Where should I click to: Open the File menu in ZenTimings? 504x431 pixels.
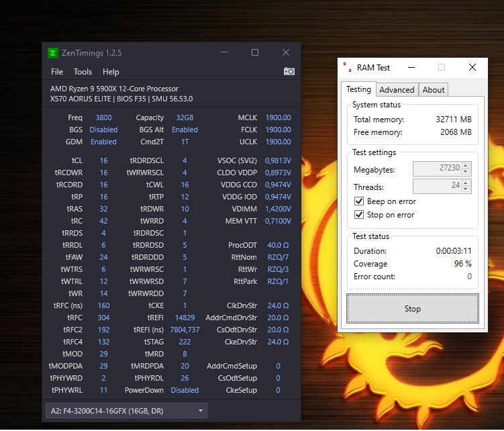pos(57,72)
